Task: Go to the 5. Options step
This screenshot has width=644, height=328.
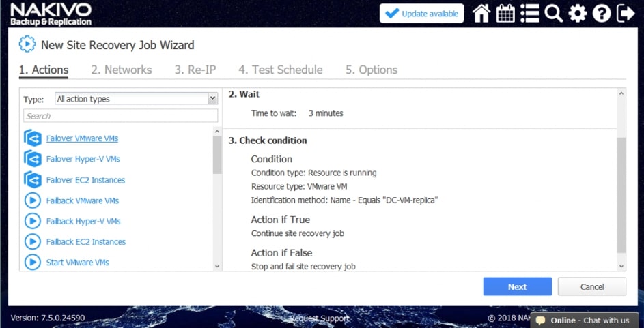Action: pyautogui.click(x=371, y=70)
